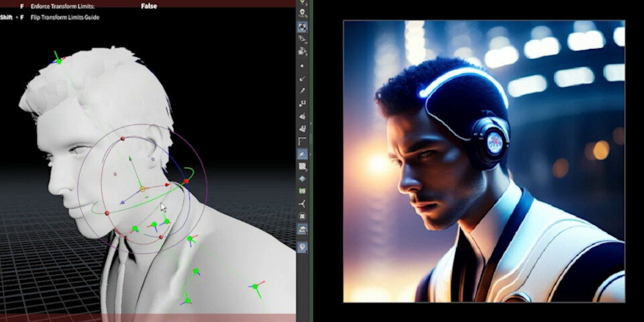The width and height of the screenshot is (644, 322).
Task: Click the blue diamond icon in toolbar
Action: pos(303,178)
